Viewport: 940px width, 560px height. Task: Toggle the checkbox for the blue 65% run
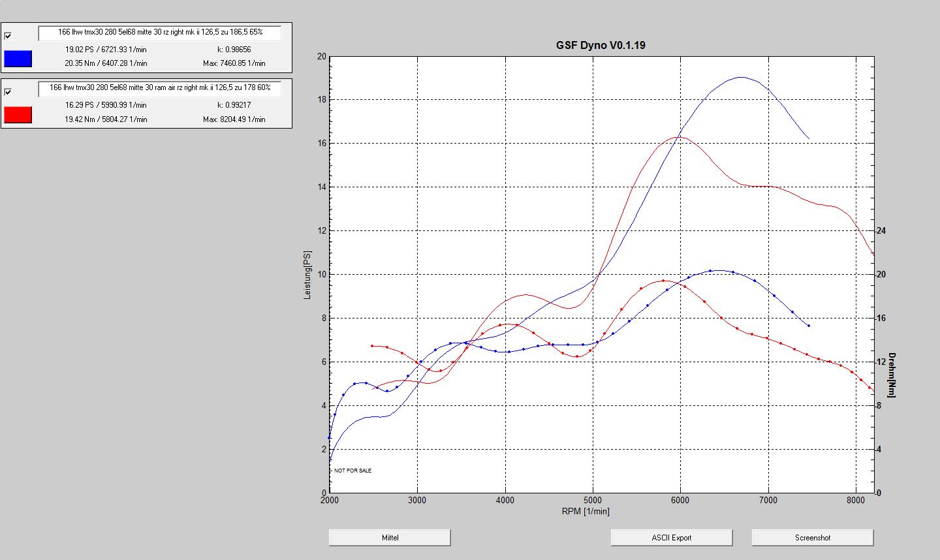coord(8,36)
